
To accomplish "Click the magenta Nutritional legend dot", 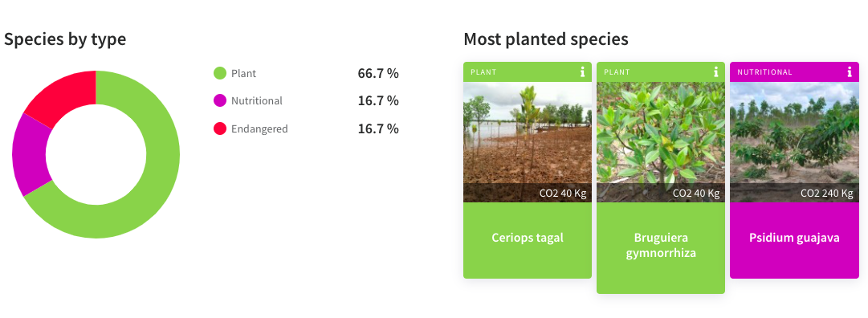I will tap(220, 101).
